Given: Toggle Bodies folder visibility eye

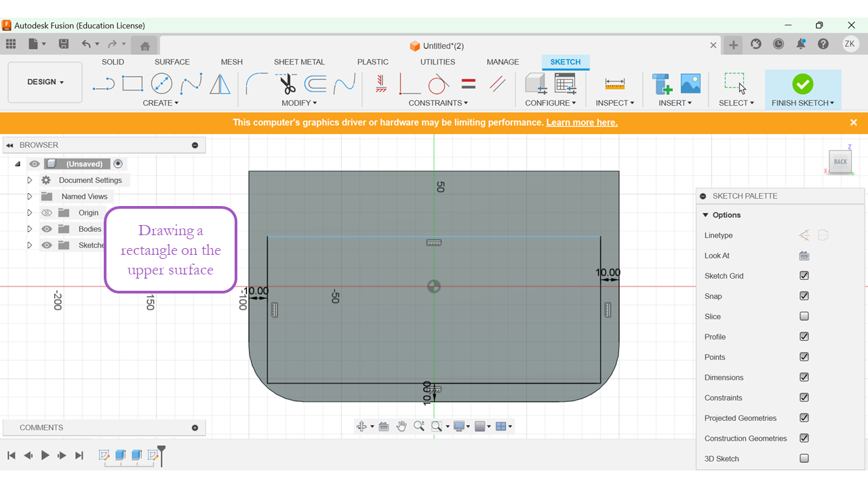Looking at the screenshot, I should [x=47, y=229].
